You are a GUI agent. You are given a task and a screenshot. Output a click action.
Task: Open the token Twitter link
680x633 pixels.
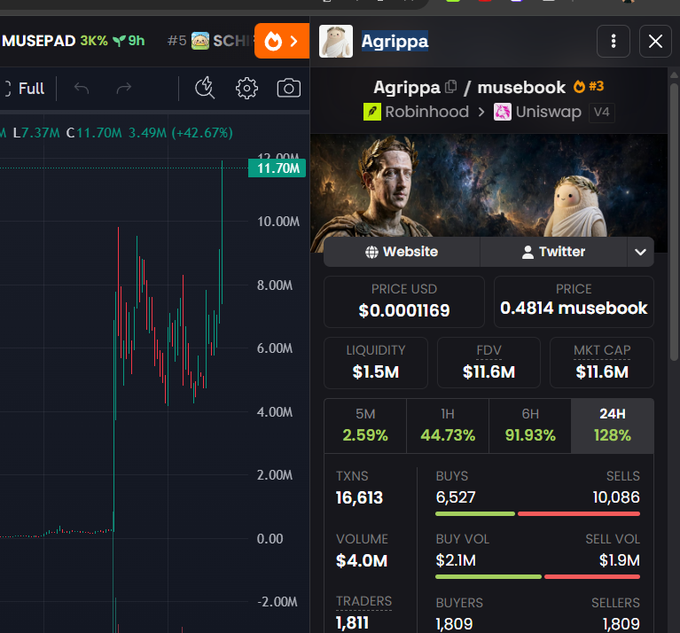pos(553,252)
